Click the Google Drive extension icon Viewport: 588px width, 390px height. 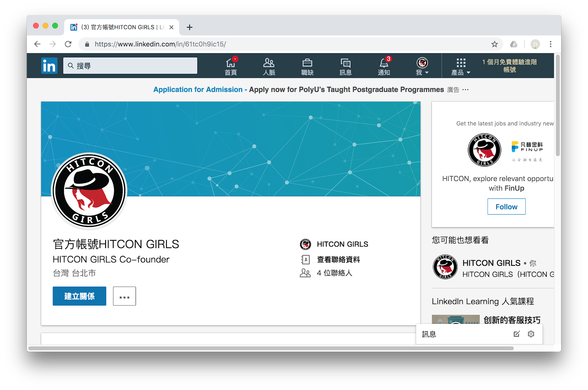[x=514, y=44]
